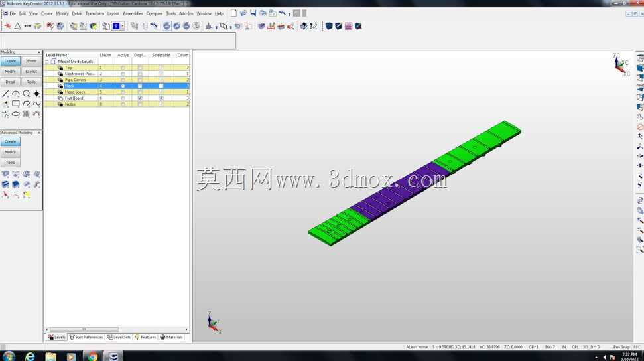Select the Point tool in Modeling palette
Screen dimensions: 644x361
[36, 94]
